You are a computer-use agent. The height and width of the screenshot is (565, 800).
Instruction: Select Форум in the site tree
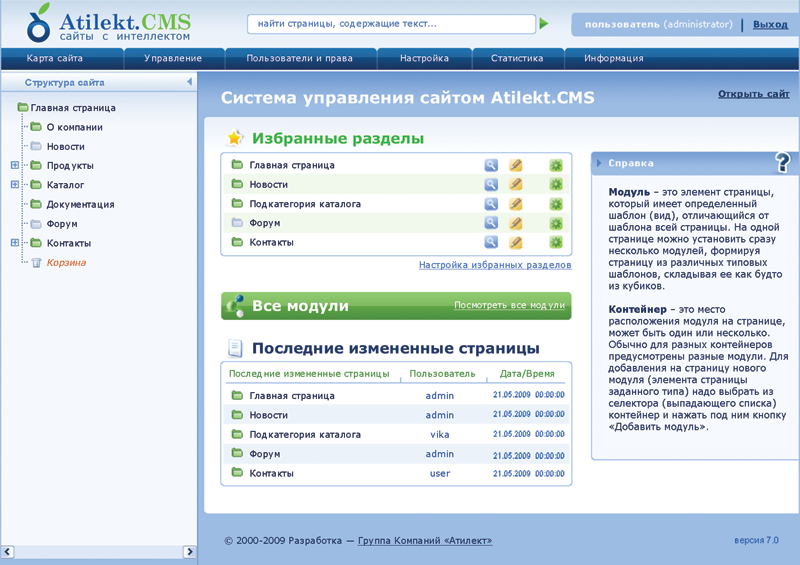tap(62, 224)
